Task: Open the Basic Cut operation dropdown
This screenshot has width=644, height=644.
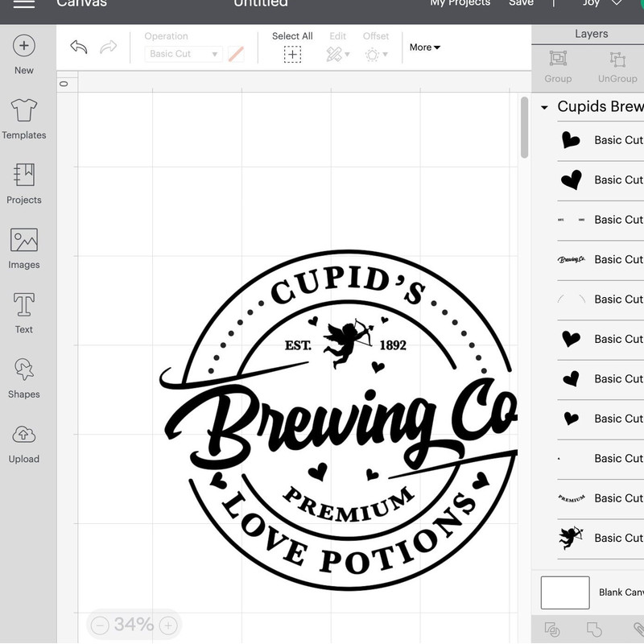Action: 184,53
